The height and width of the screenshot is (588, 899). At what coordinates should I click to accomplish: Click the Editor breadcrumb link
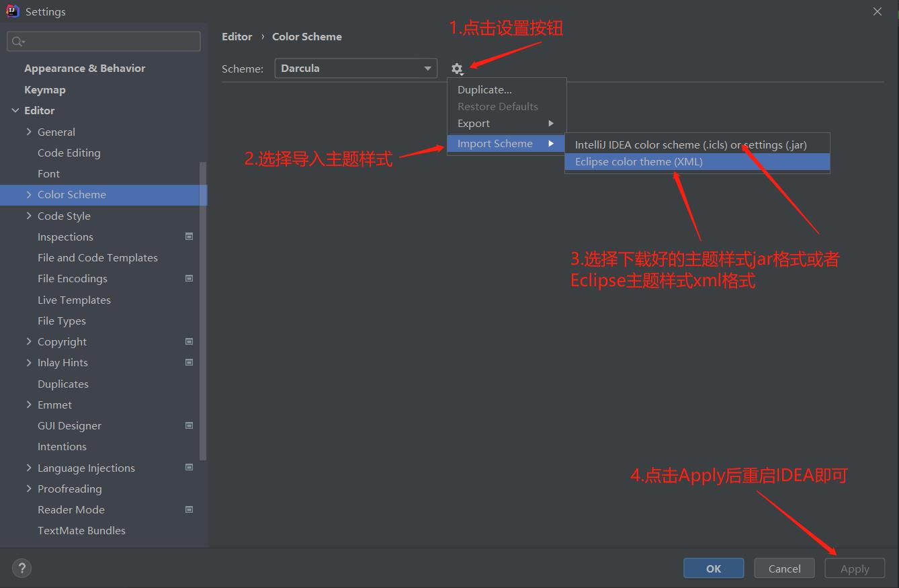(x=237, y=37)
